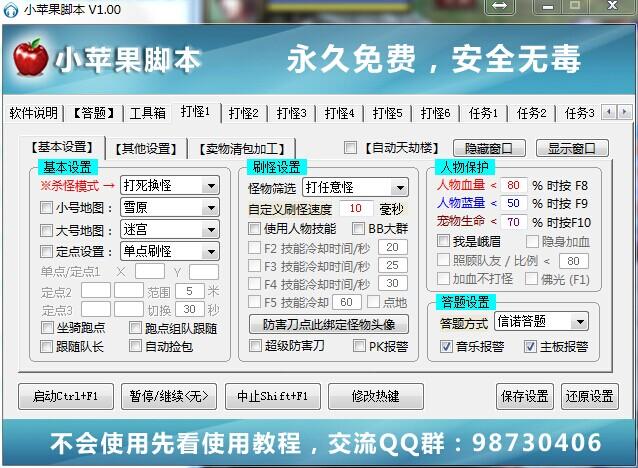
Task: Toggle 自动天劫楼 checkbox
Action: (x=350, y=148)
